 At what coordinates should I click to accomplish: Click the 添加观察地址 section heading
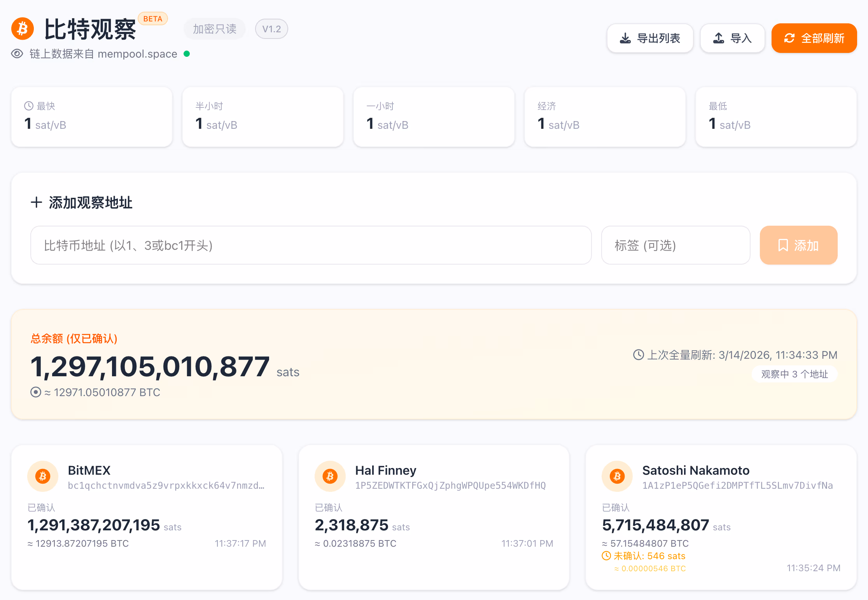pyautogui.click(x=91, y=202)
